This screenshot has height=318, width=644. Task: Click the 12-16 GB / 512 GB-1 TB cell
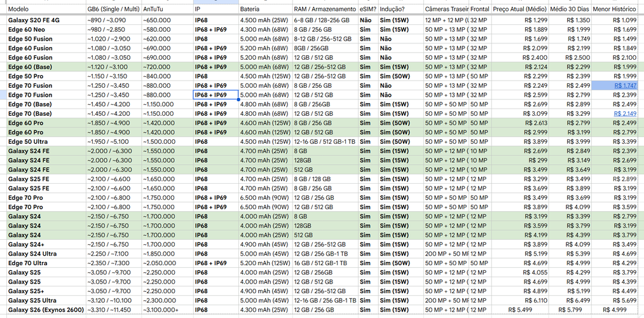(325, 141)
